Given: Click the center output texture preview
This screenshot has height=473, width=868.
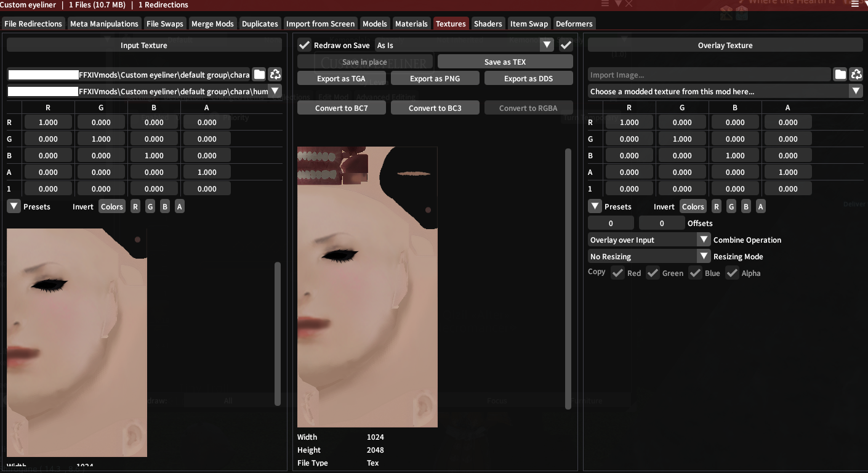Looking at the screenshot, I should pos(368,287).
